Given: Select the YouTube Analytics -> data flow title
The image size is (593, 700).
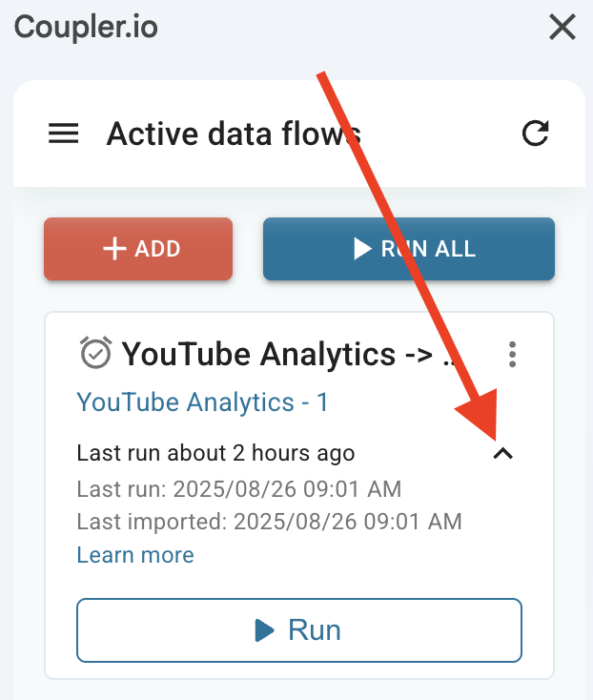Looking at the screenshot, I should [x=292, y=355].
